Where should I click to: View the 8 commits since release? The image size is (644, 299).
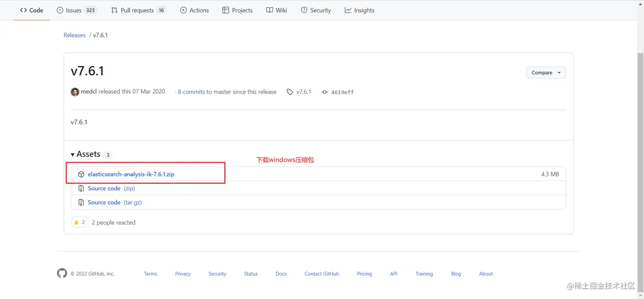pos(191,92)
